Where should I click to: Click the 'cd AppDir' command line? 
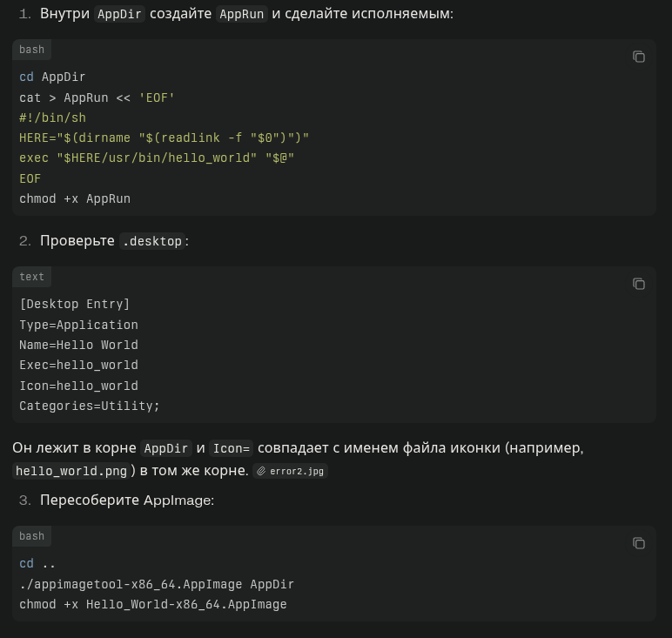(x=52, y=77)
